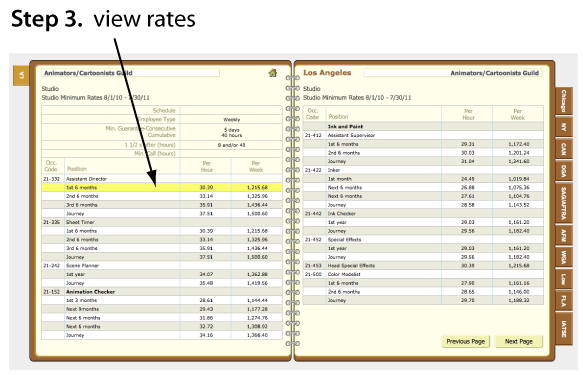583x375 pixels.
Task: Click the 1,177.28 weekly rate
Action: pos(257,309)
